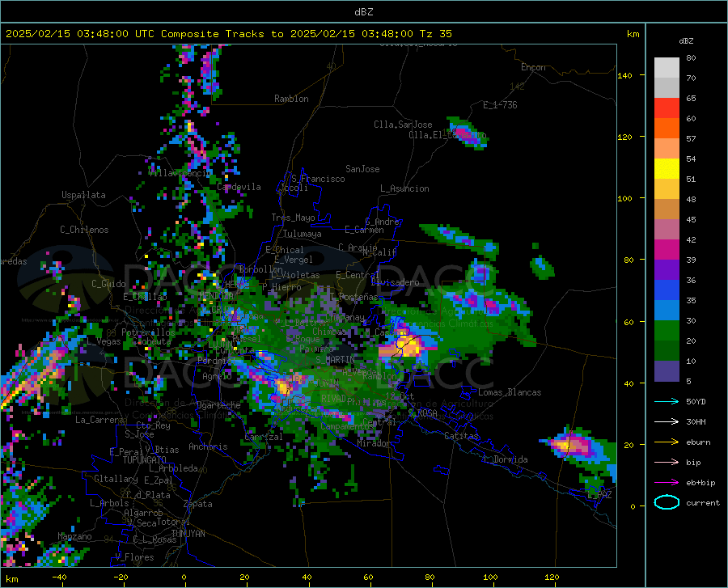
Task: Click the storm cell near Clla.El_Cazador
Action: coord(467,134)
